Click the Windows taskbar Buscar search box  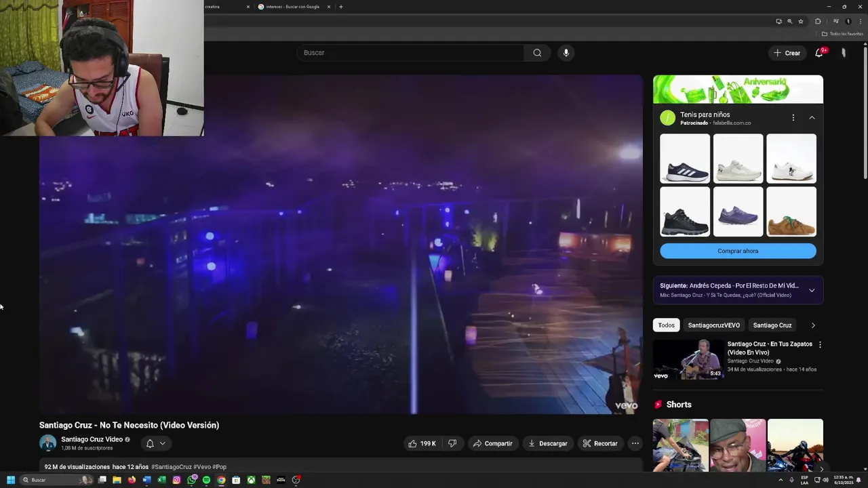56,480
